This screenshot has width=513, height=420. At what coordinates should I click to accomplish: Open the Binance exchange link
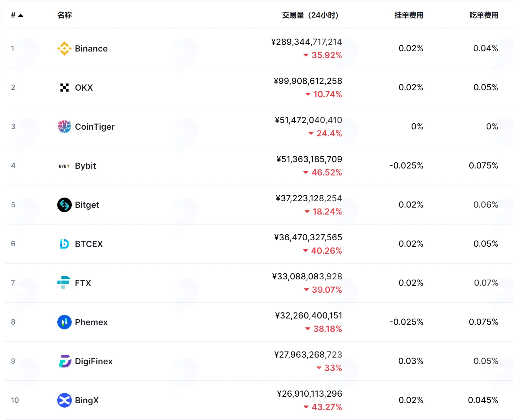point(91,48)
